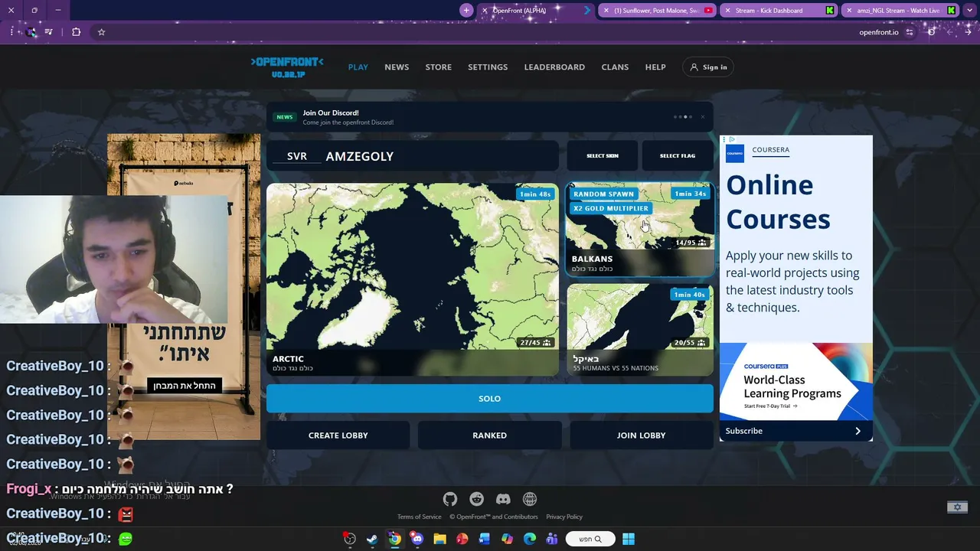Join the Balkans map lobby
The width and height of the screenshot is (980, 551).
640,229
